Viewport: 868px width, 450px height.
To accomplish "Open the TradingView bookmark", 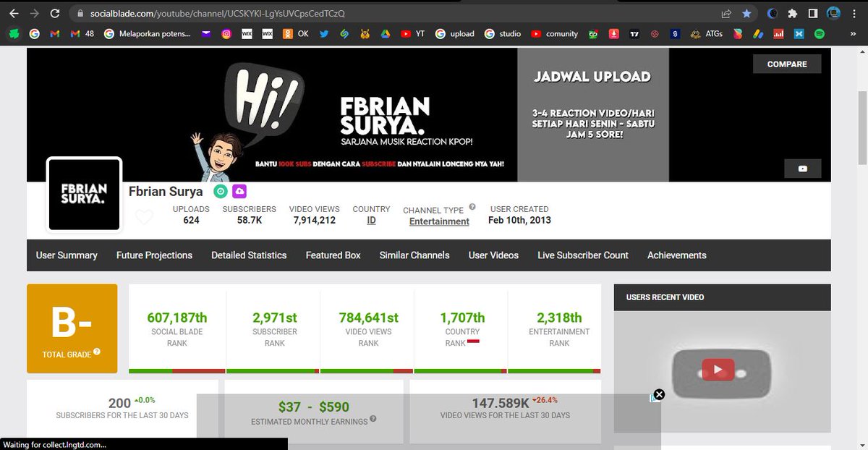I will [x=634, y=33].
